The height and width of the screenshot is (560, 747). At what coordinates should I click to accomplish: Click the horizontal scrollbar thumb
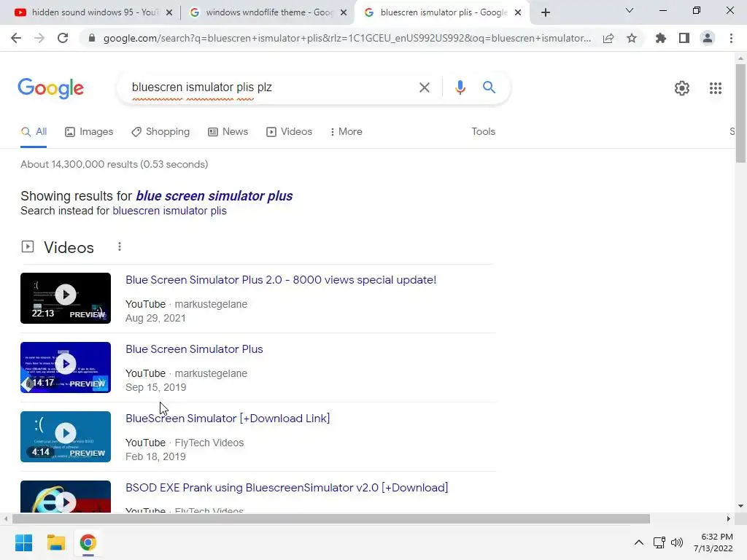[x=331, y=518]
